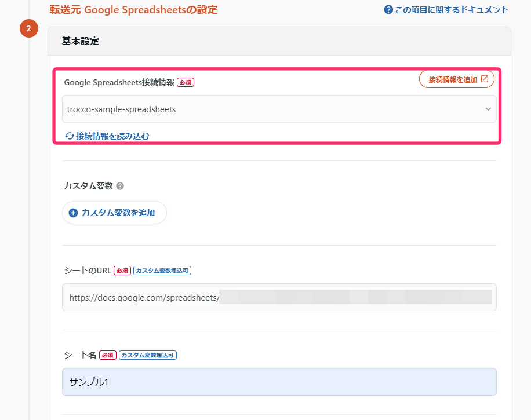Click the reload icon next to 接続情報を読み込む

click(70, 136)
